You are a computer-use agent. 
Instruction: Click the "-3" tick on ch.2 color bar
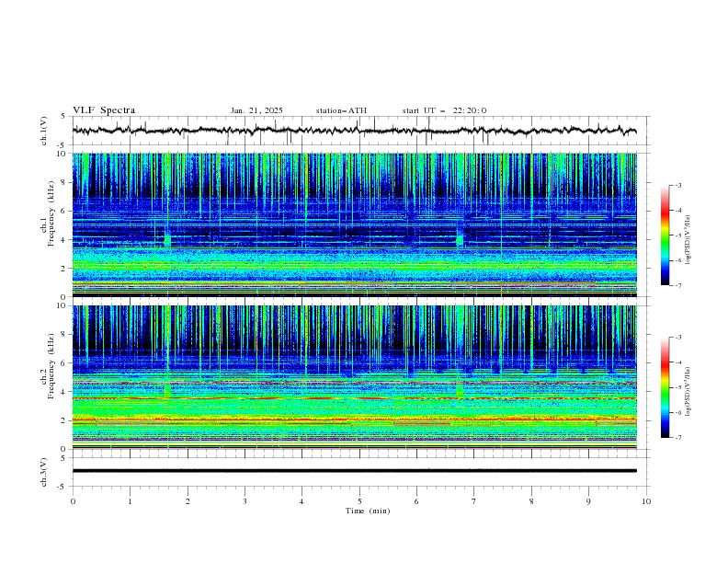678,338
